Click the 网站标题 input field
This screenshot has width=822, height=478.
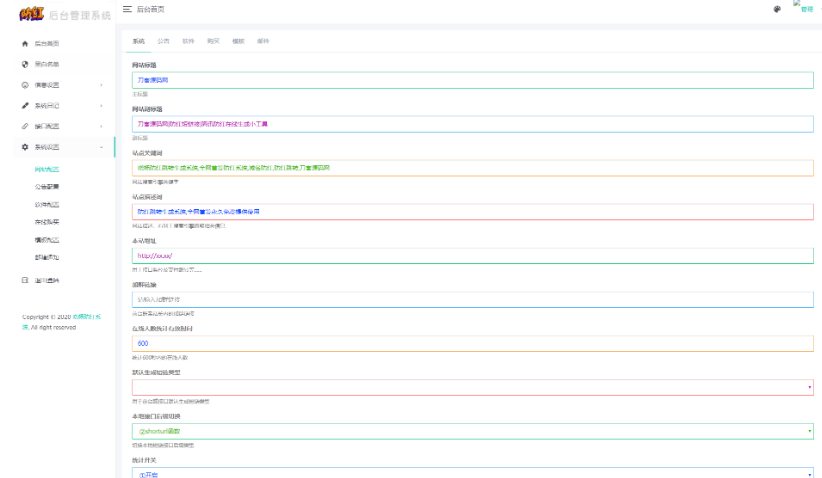coord(472,80)
